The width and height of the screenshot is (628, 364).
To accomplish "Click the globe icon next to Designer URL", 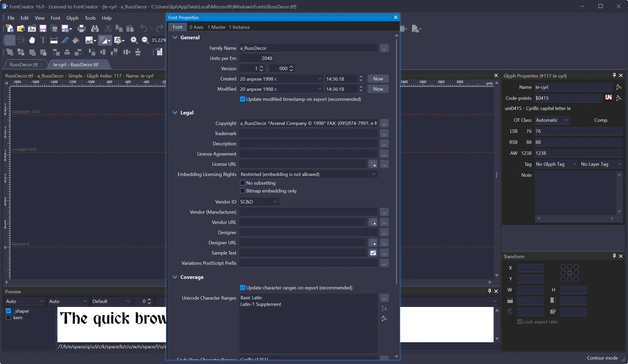I will 373,243.
